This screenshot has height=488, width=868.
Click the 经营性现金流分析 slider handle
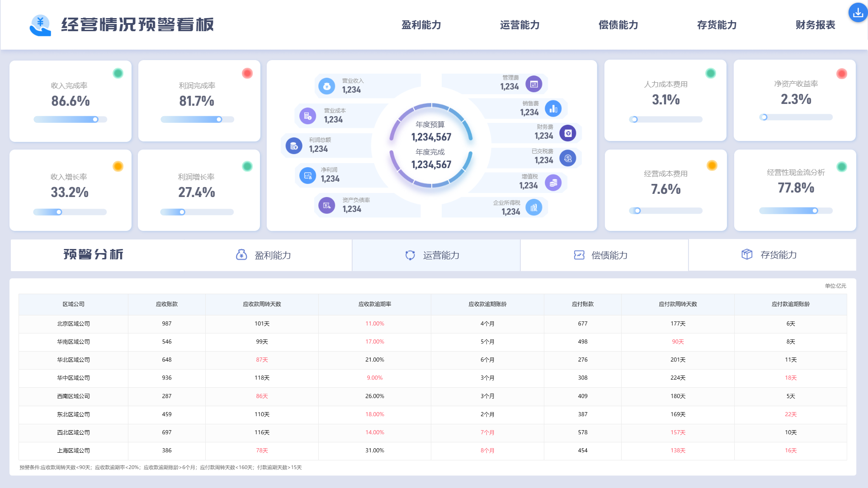[815, 211]
